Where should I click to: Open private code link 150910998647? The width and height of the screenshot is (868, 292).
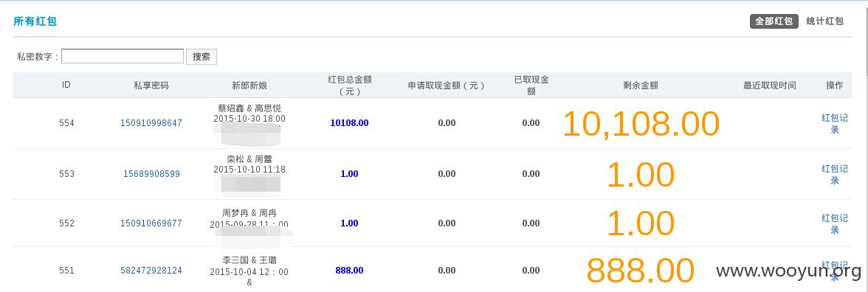tap(151, 122)
